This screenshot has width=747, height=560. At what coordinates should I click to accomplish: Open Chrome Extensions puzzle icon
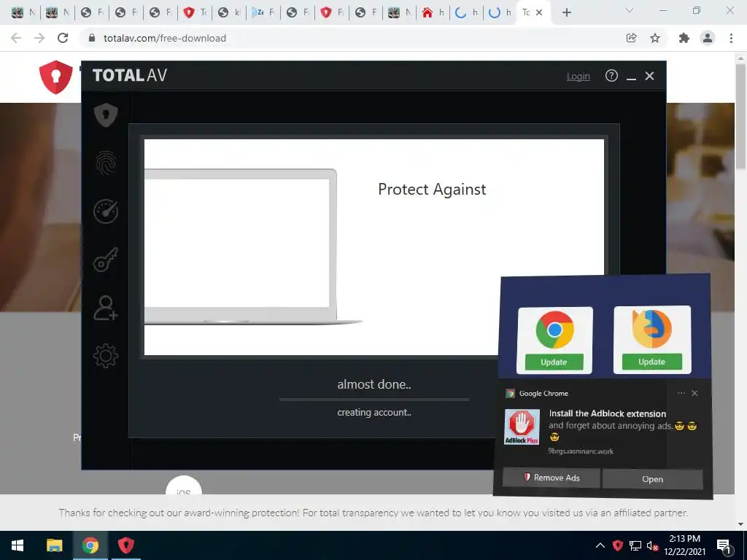(x=684, y=38)
